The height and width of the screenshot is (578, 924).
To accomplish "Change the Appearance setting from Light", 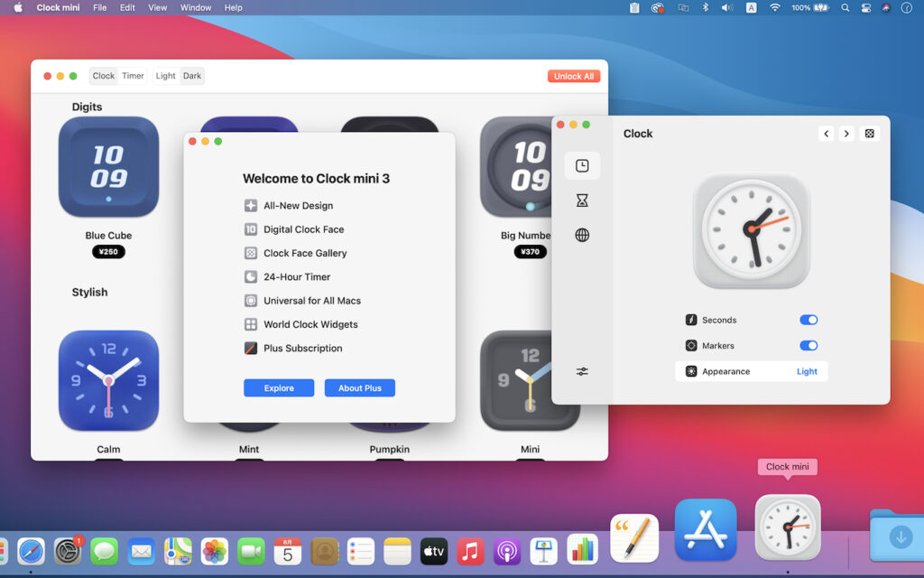I will 807,371.
